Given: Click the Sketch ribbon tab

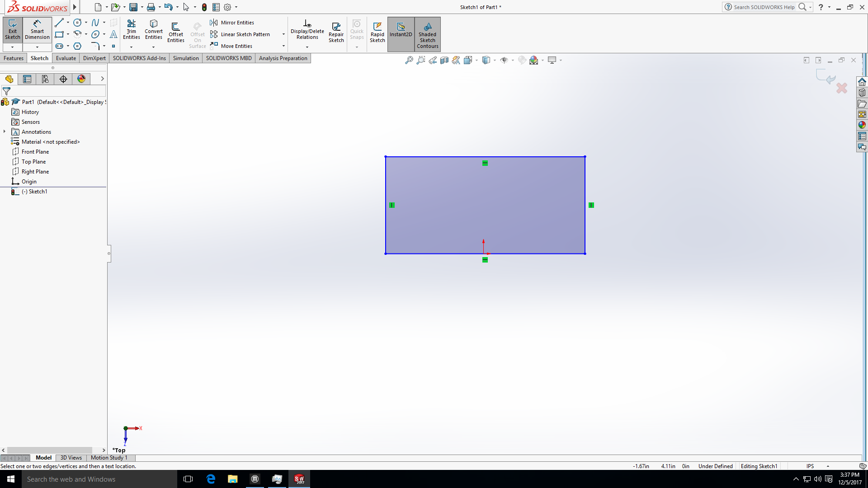Looking at the screenshot, I should 39,58.
